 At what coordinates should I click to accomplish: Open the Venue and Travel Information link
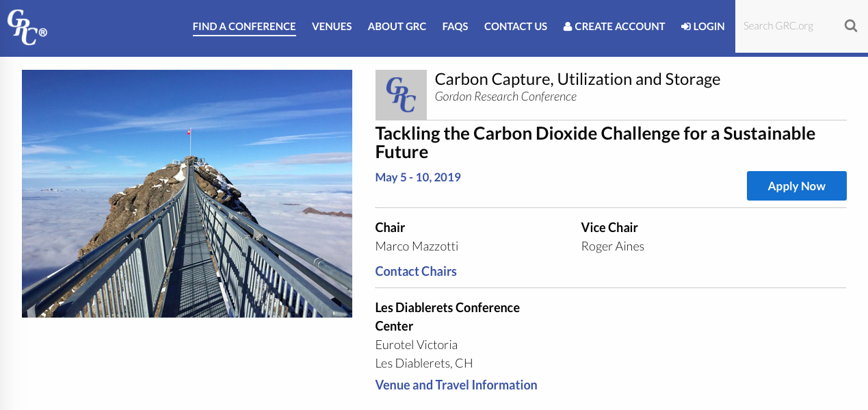(456, 385)
